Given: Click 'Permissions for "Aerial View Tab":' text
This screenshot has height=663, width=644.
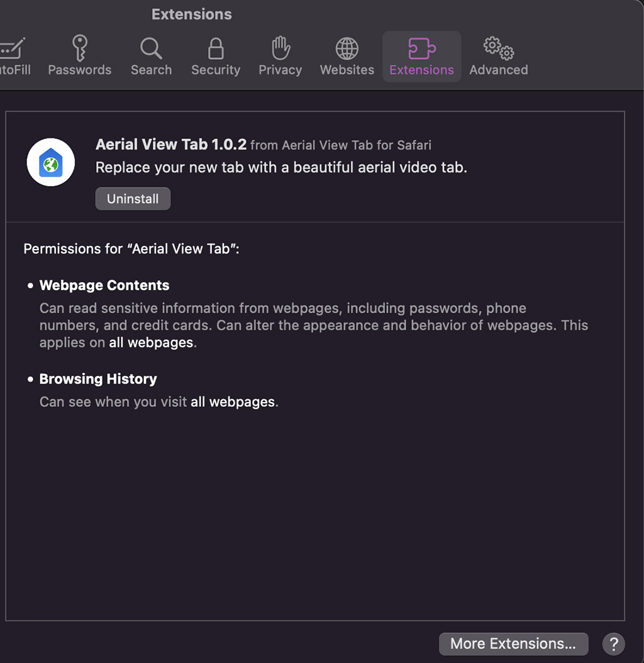Looking at the screenshot, I should click(131, 248).
